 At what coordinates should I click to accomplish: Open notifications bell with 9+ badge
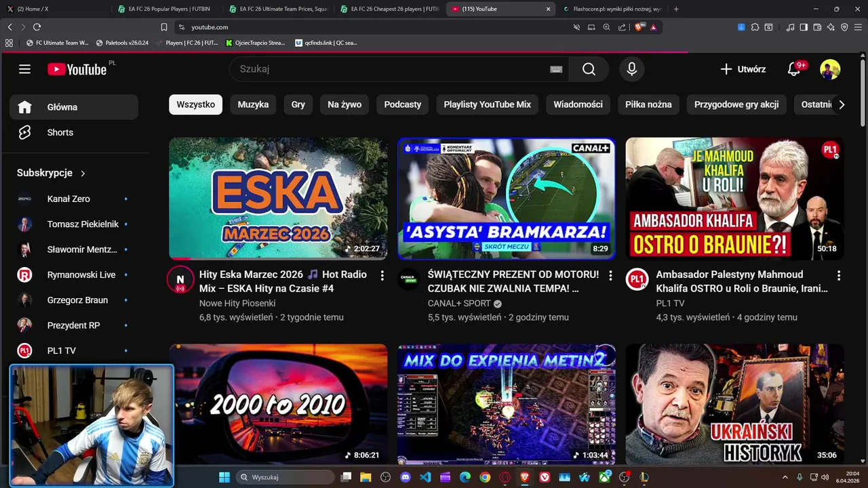pyautogui.click(x=794, y=69)
